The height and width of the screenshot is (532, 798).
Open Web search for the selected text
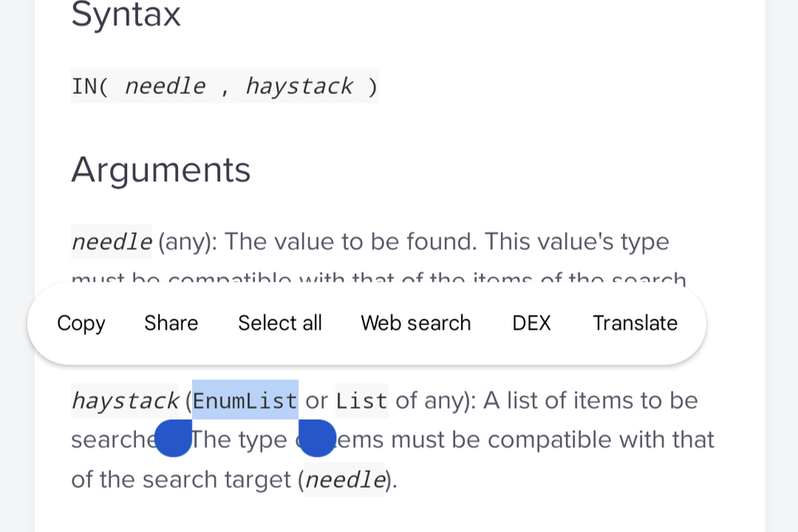(416, 323)
